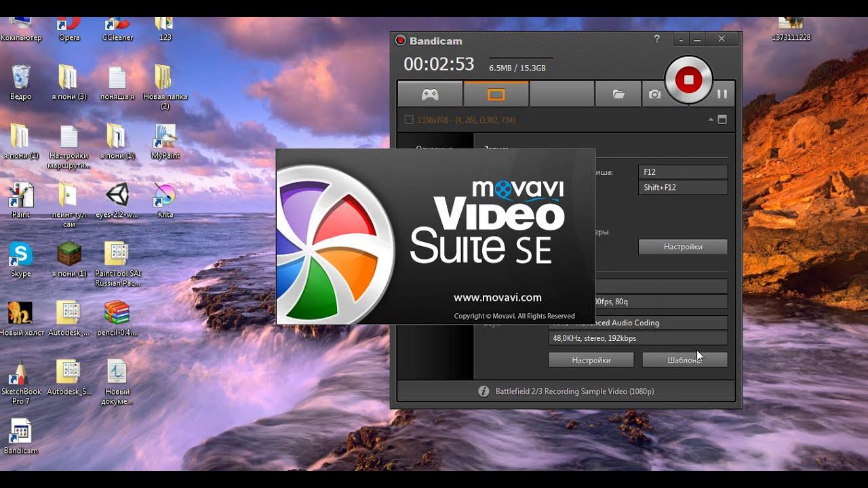Click the 48,0KHz stereo 192kbps field
Image resolution: width=868 pixels, height=488 pixels.
pyautogui.click(x=637, y=338)
